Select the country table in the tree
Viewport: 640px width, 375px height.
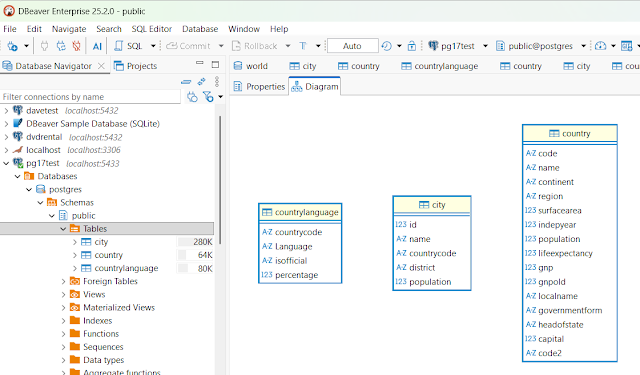tap(109, 255)
